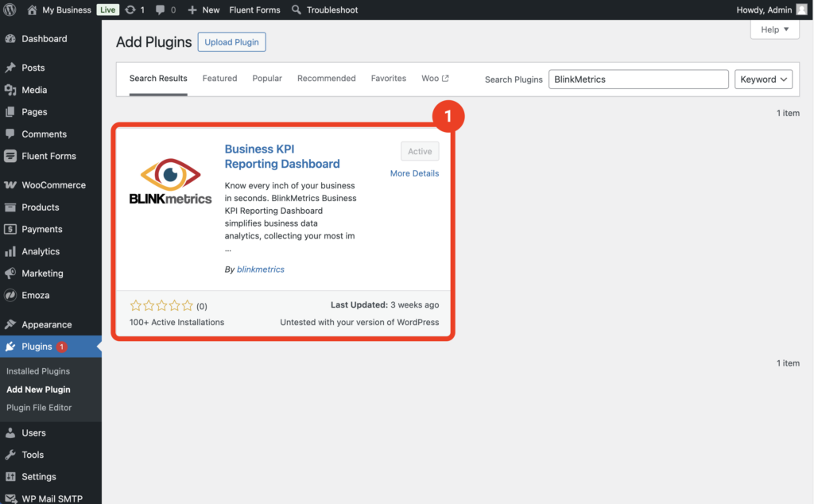Open the Analytics sidebar item

[x=41, y=251]
